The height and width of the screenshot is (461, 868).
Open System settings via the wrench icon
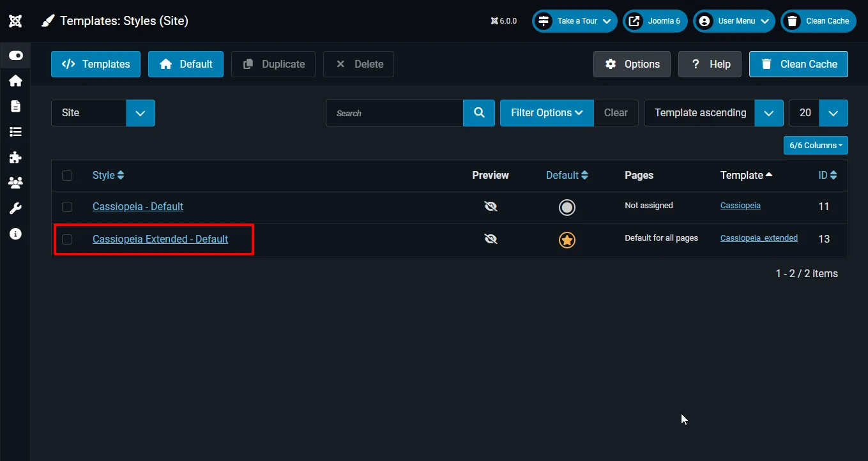tap(16, 208)
